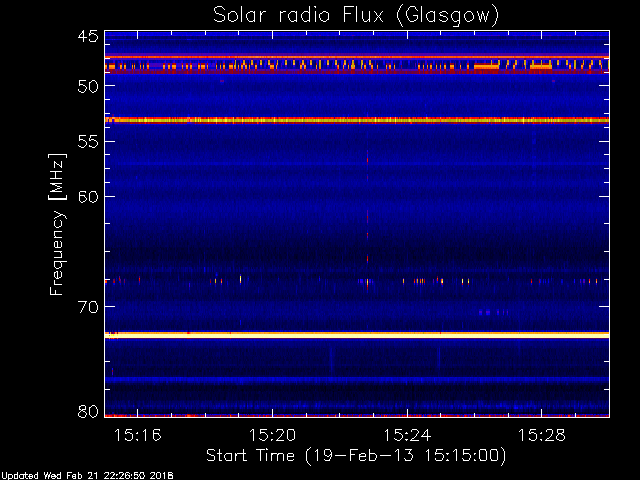The height and width of the screenshot is (480, 640).
Task: Click the "Frequency [MHz]" axis label
Action: 57,224
